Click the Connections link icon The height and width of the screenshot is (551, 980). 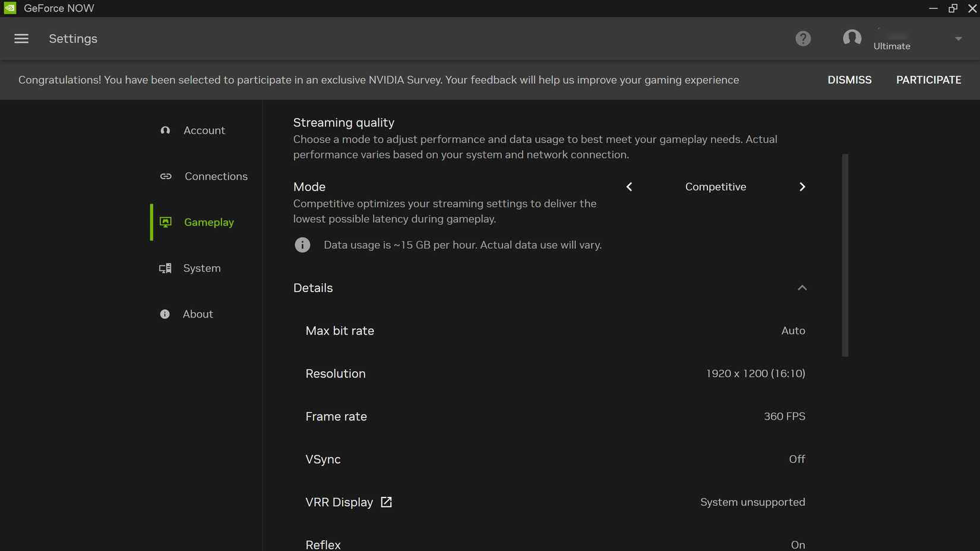pyautogui.click(x=166, y=176)
